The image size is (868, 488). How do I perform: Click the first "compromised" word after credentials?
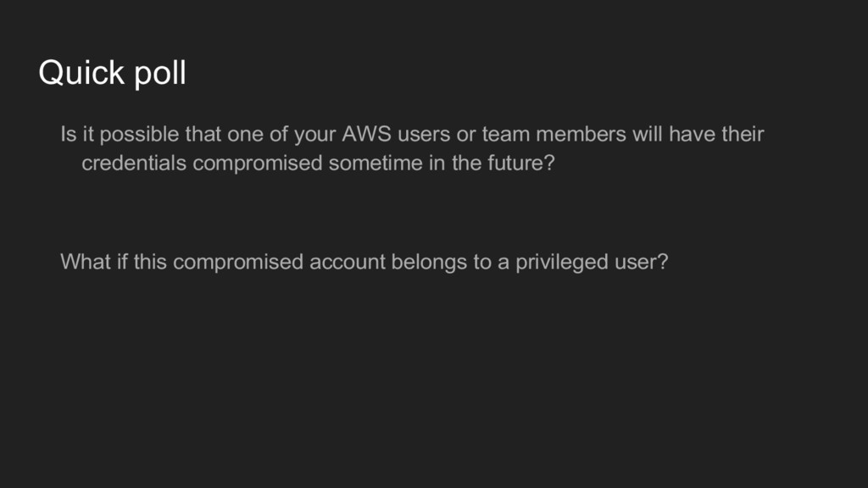(258, 164)
